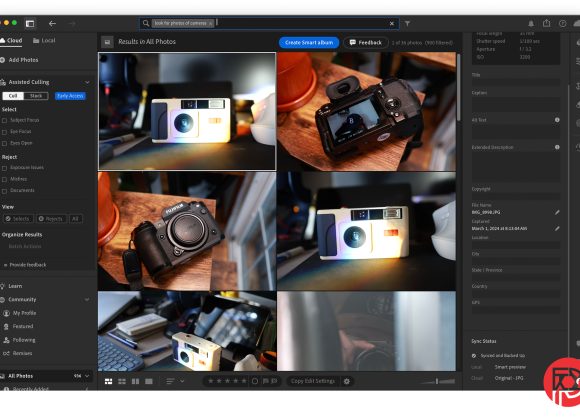The image size is (580, 420).
Task: Click the Alt Text info icon
Action: [x=557, y=120]
